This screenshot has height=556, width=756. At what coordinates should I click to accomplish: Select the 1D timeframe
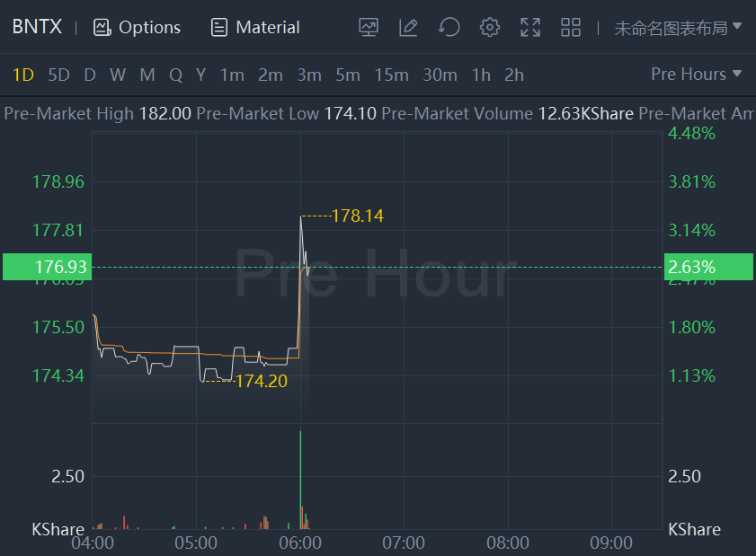point(22,75)
